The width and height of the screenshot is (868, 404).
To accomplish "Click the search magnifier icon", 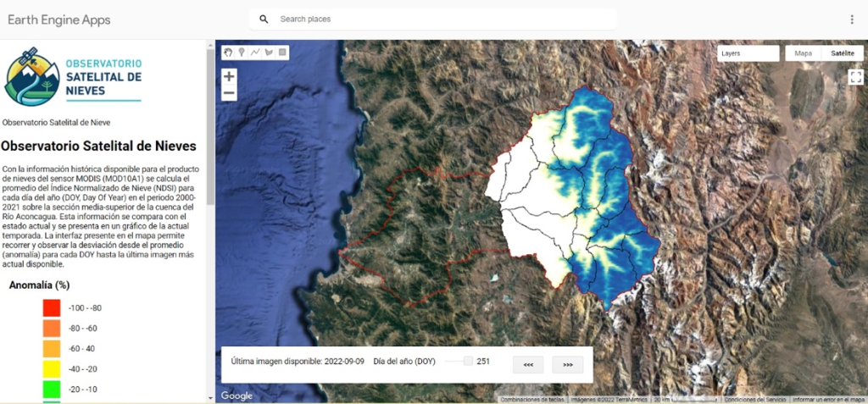I will [x=264, y=19].
